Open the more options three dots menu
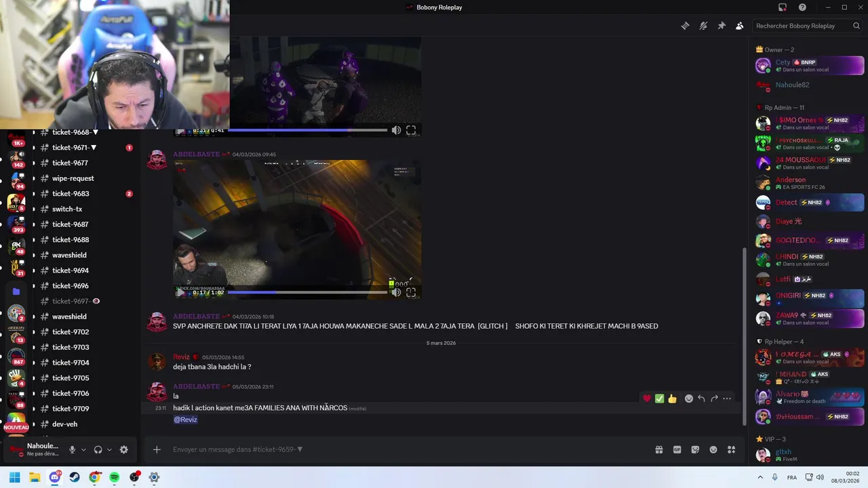Screen dimensions: 868x488 point(727,399)
